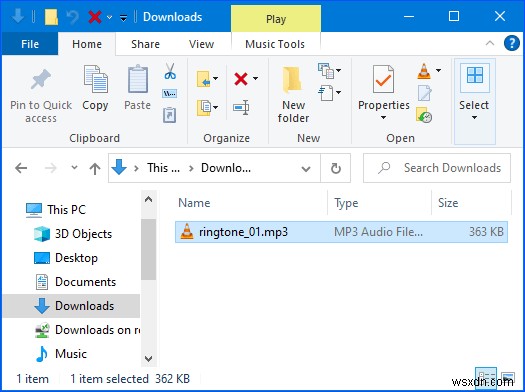Click the History icon in Open group
The image size is (525, 392).
click(x=424, y=115)
